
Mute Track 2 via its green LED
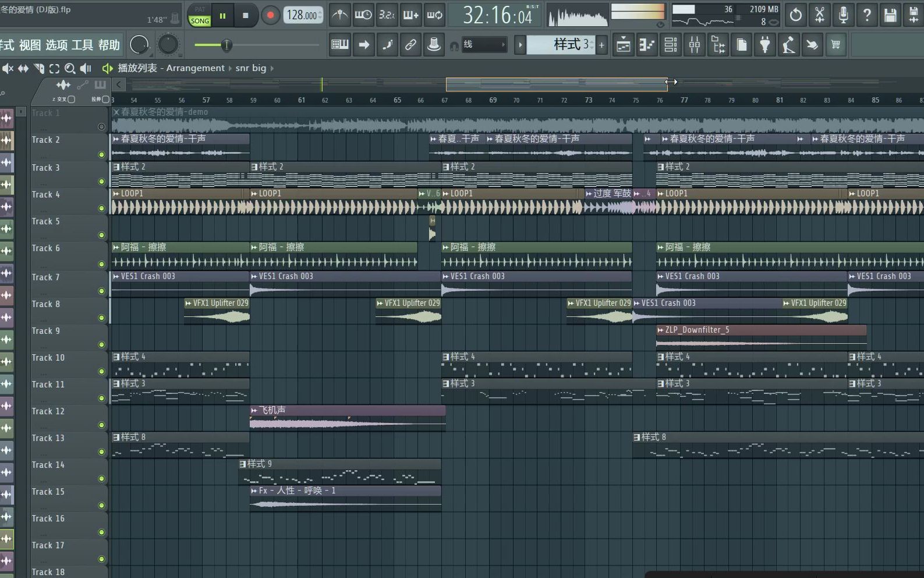pos(102,154)
